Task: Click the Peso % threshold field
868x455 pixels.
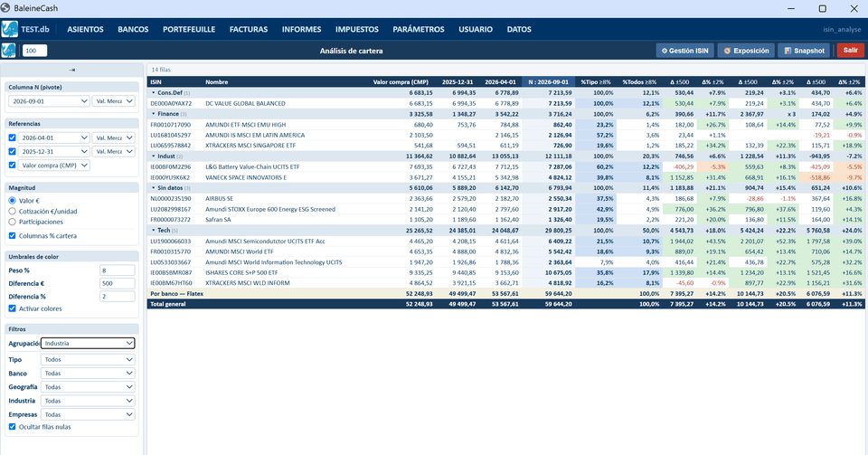Action: (117, 270)
